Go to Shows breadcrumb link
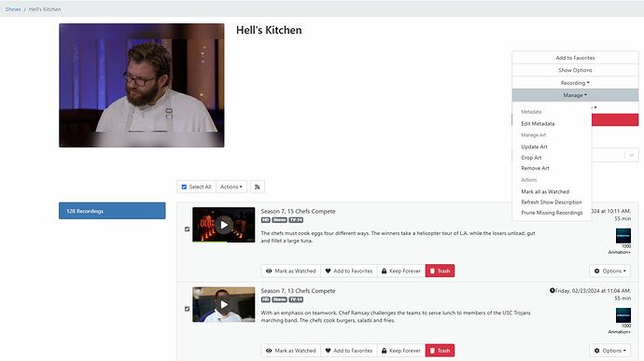Screen dimensions: 644x361 point(13,9)
